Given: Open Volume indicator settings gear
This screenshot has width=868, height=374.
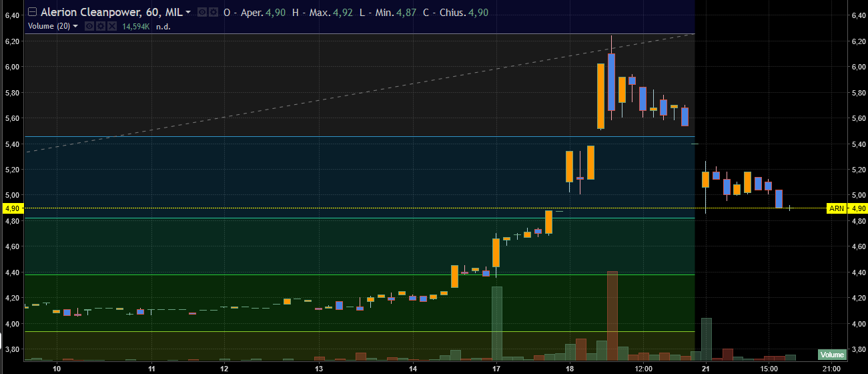Looking at the screenshot, I should click(x=101, y=26).
